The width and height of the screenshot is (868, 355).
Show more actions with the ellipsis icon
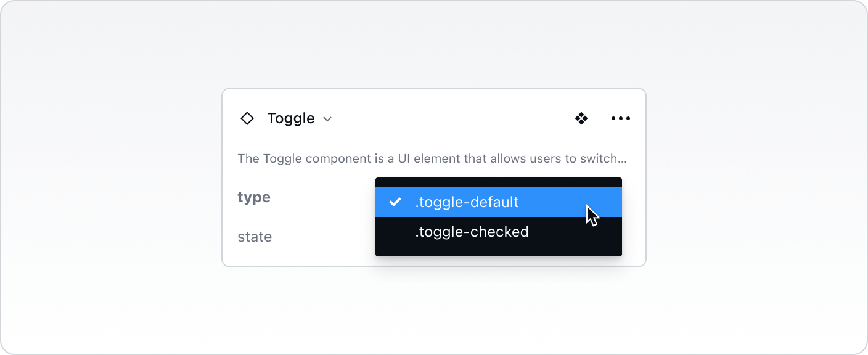click(x=620, y=118)
